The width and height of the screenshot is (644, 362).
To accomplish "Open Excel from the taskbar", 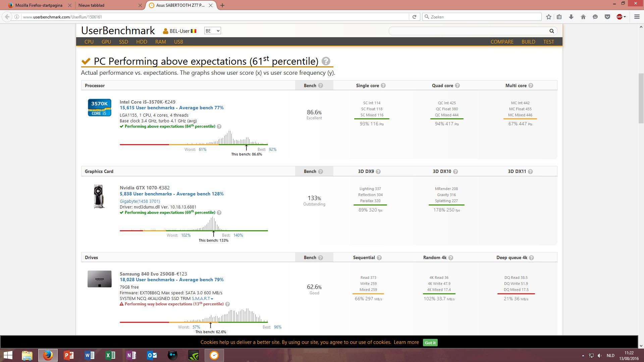I will pyautogui.click(x=110, y=355).
